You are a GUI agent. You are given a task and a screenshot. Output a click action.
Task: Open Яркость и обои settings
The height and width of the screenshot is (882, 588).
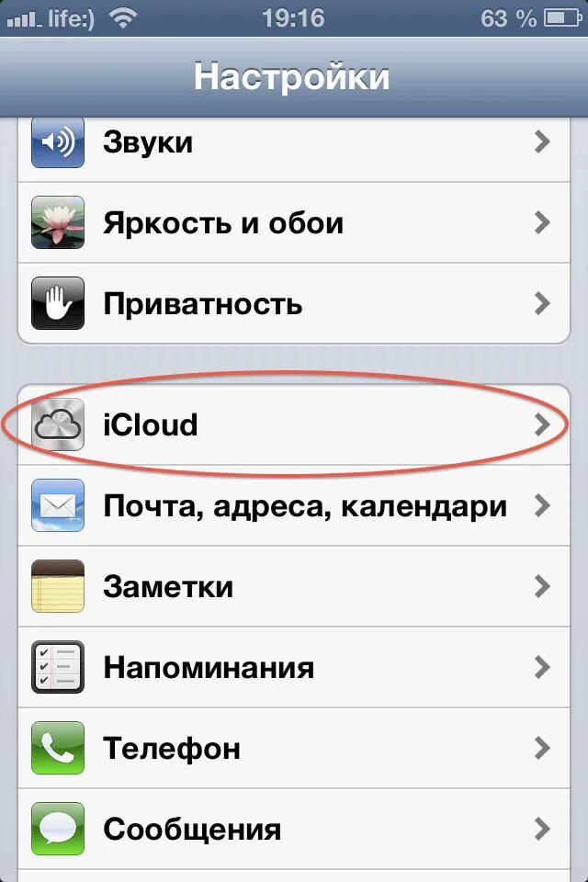click(294, 222)
